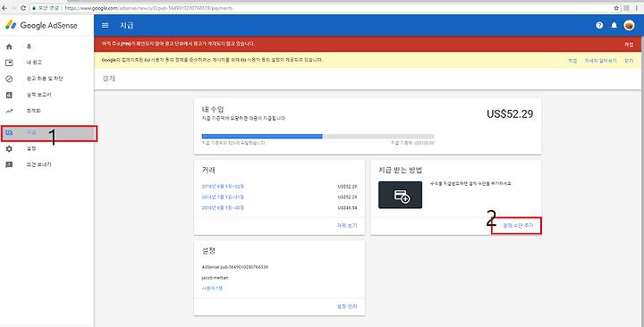Screen dimensions: 644x327
Task: Click 설정 관리 to manage settings
Action: coord(347,306)
